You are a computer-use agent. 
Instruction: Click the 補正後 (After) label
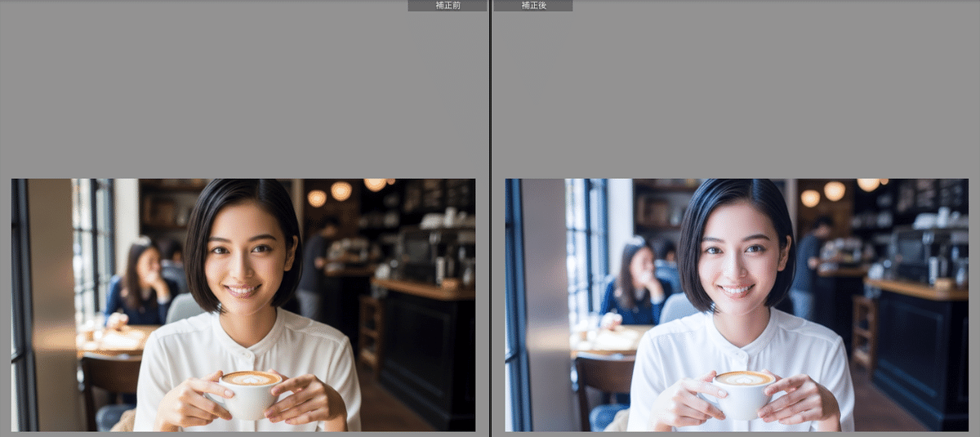[533, 6]
